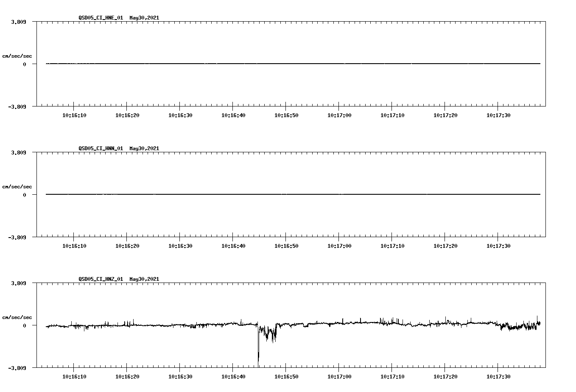Click the cm/sec/sec unit label of HNE plot
This screenshot has height=392, width=576.
point(17,56)
